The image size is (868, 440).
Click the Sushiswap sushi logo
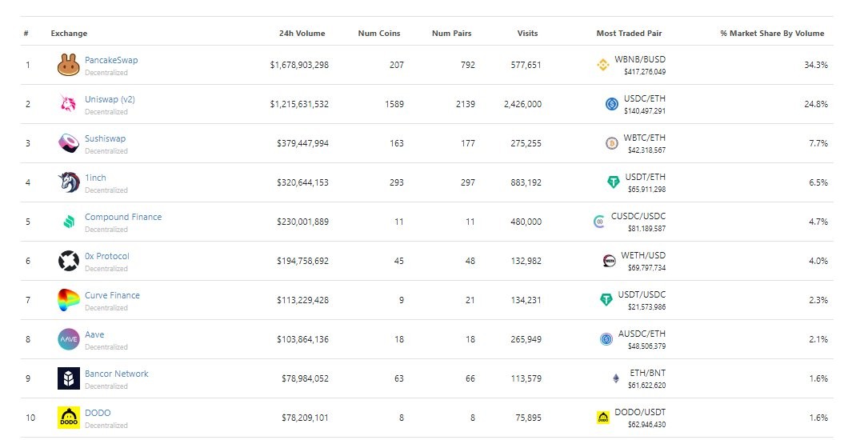point(69,142)
